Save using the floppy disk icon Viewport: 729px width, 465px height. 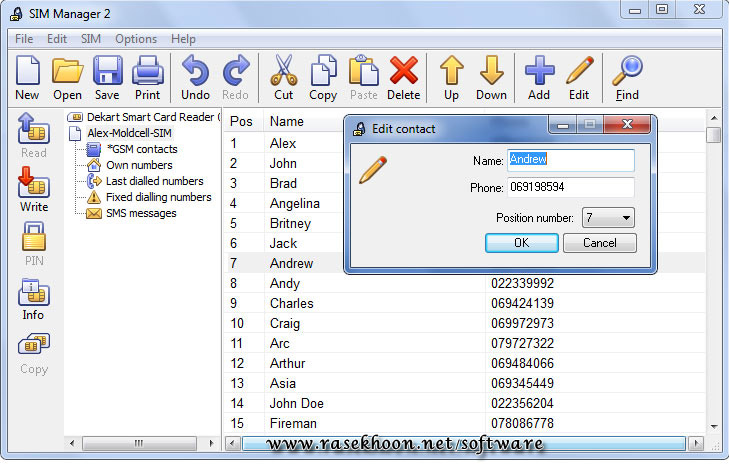tap(107, 77)
